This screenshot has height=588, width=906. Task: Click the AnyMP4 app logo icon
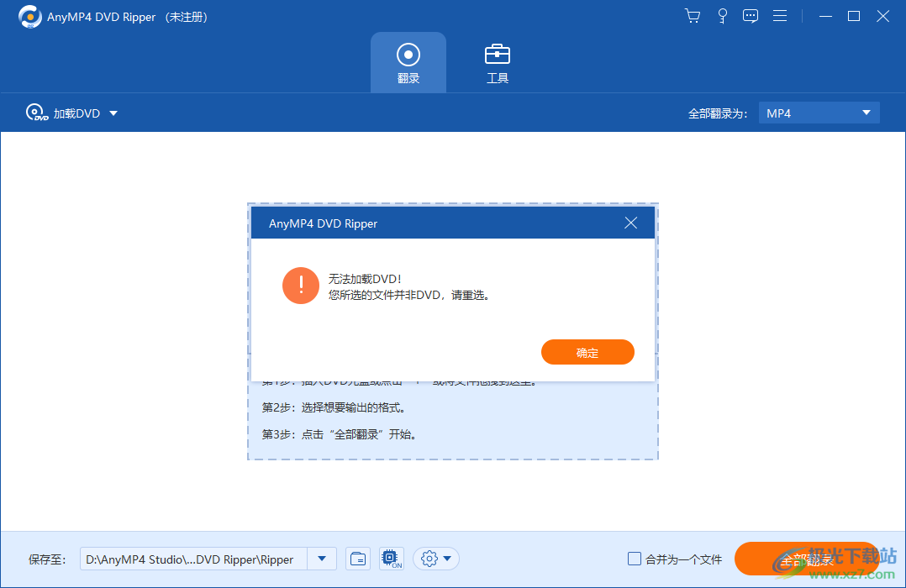[x=29, y=17]
